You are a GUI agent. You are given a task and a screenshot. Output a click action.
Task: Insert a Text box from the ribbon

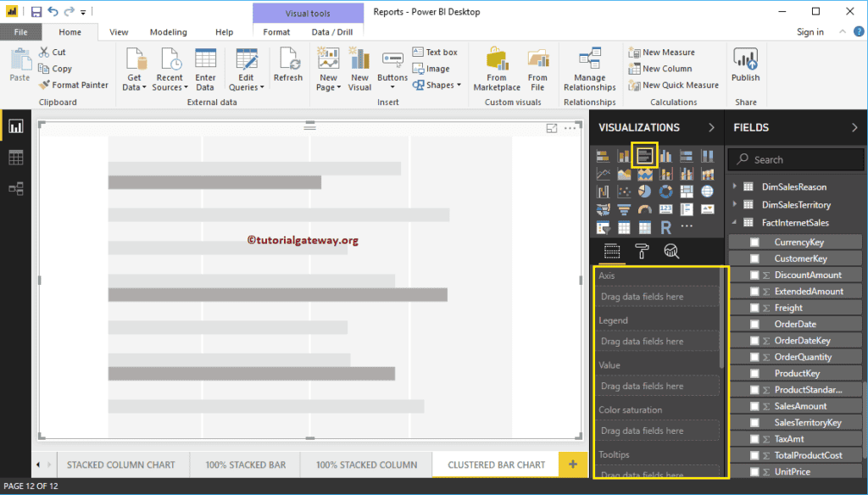436,51
